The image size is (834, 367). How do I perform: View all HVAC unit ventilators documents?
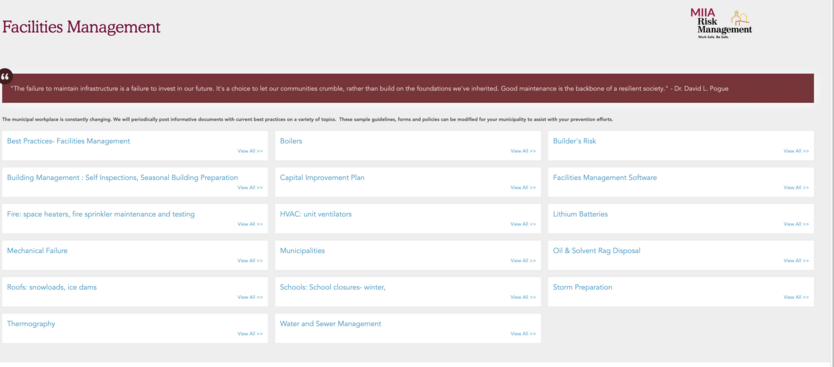523,224
